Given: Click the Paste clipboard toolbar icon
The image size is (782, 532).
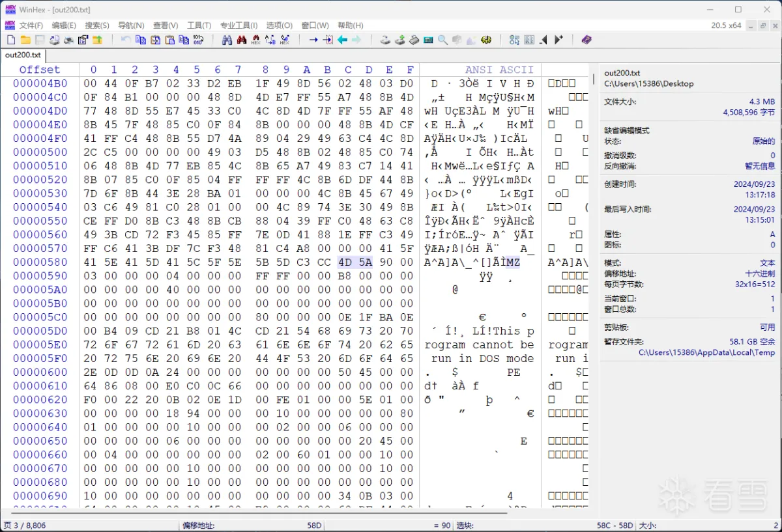Looking at the screenshot, I should point(169,40).
